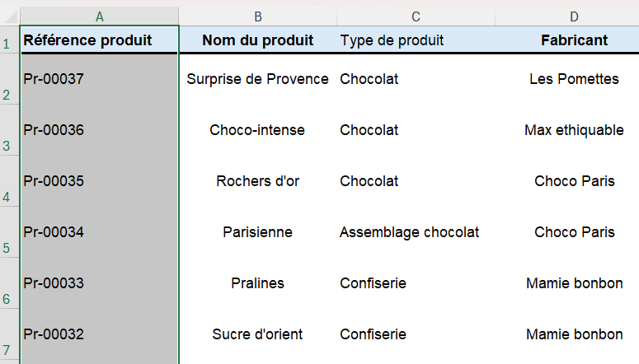The image size is (639, 364).
Task: Click the select-all corner triangle
Action: tap(10, 16)
